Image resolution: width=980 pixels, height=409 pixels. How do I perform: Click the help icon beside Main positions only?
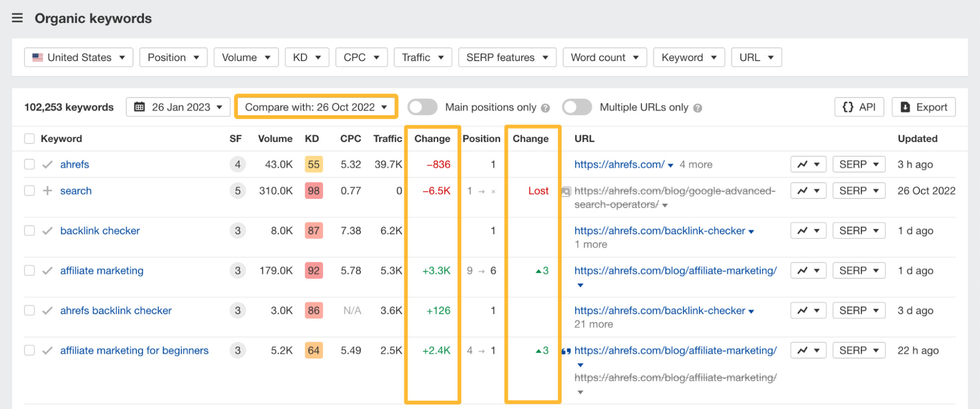[545, 108]
